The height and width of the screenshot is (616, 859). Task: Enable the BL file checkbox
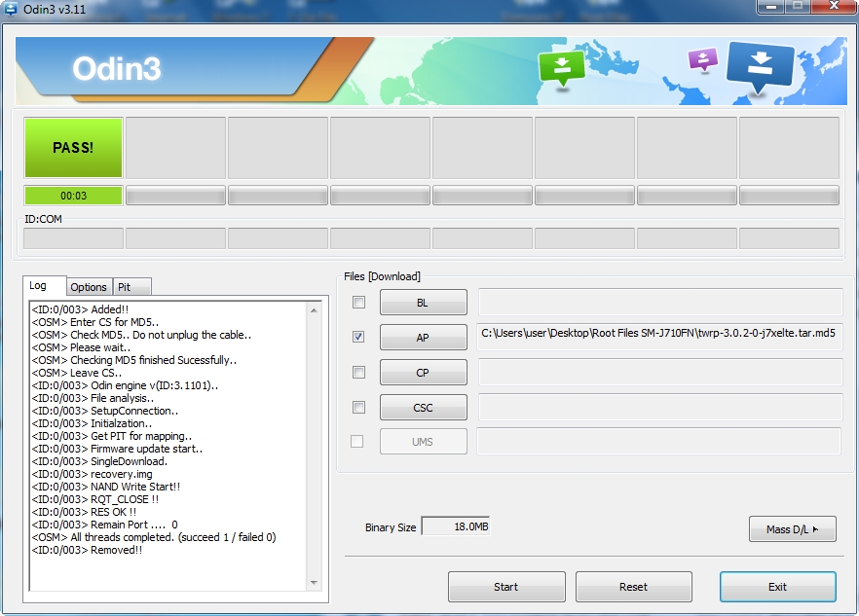(358, 303)
